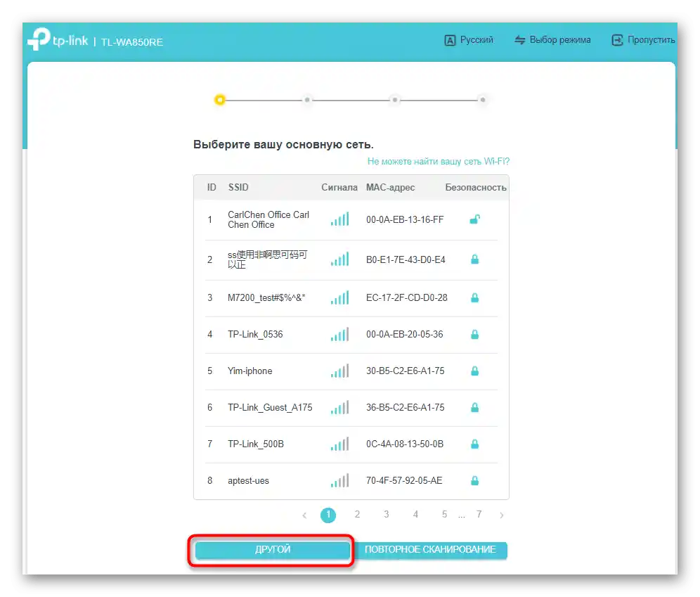Click signal bars of aptest-ues row
The width and height of the screenshot is (700, 597).
point(339,480)
